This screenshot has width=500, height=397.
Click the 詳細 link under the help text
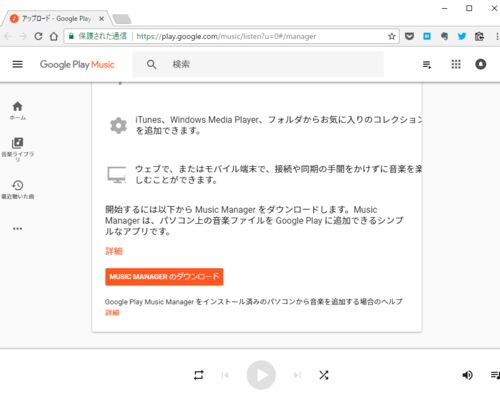112,313
